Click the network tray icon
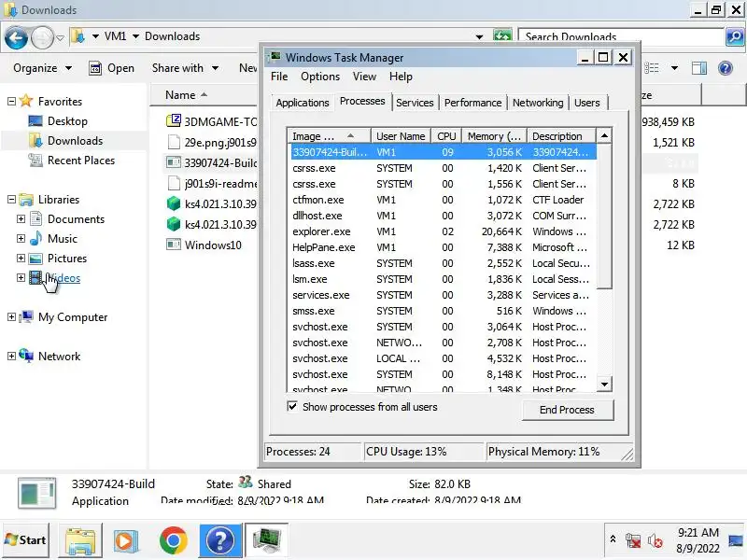This screenshot has width=747, height=560. [633, 540]
